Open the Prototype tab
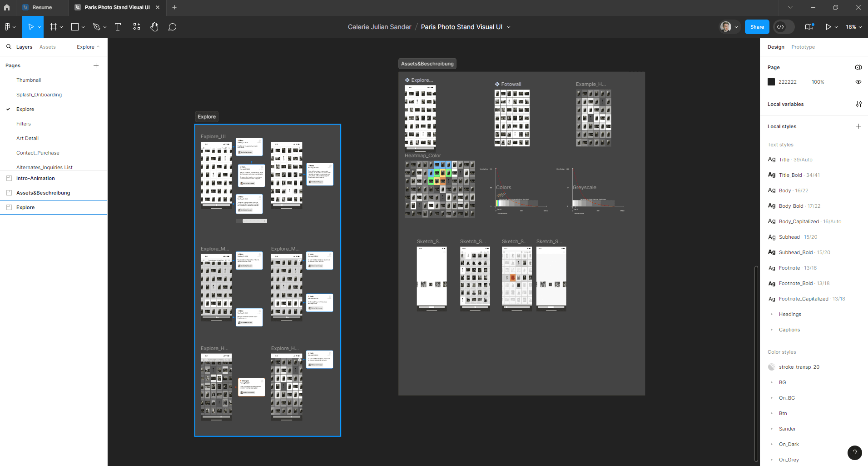Screen dimensions: 868x466 tap(803, 46)
